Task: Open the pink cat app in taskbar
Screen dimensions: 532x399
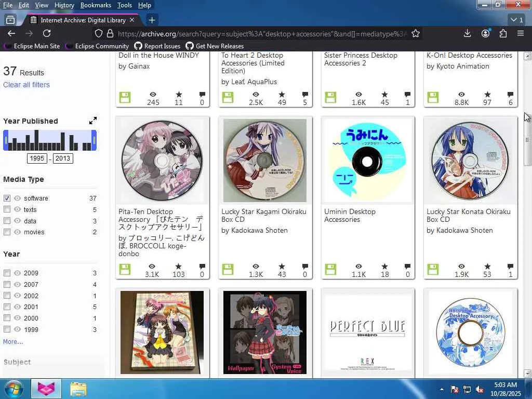Action: (46, 389)
